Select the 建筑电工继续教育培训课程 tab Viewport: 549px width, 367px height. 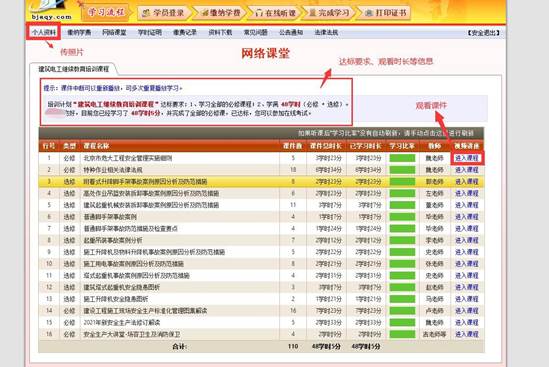[74, 69]
